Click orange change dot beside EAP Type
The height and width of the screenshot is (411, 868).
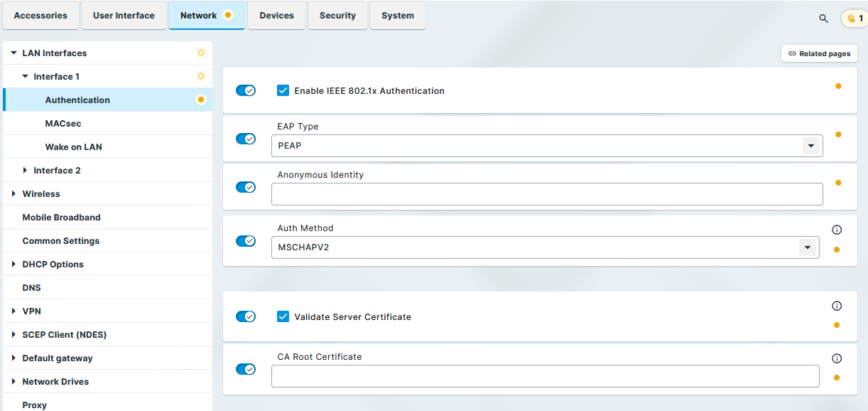pyautogui.click(x=838, y=134)
